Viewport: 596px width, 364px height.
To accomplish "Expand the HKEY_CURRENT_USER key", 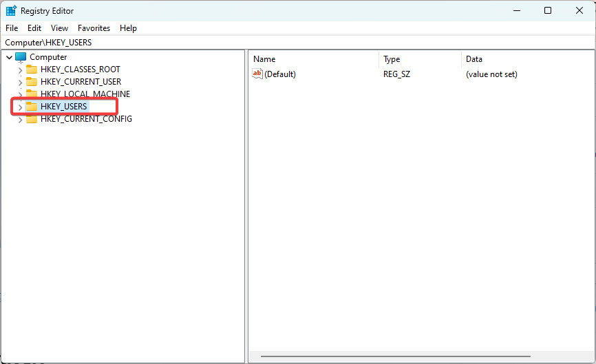I will (x=20, y=82).
